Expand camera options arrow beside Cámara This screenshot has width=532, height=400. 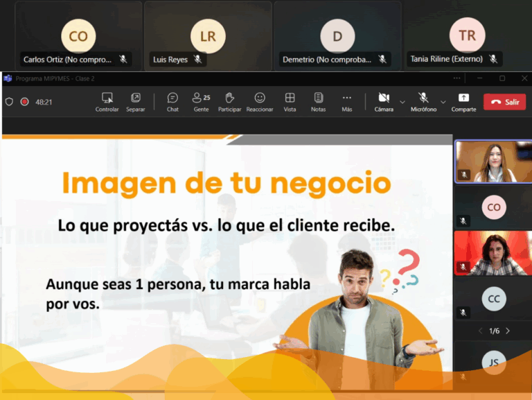click(x=402, y=102)
